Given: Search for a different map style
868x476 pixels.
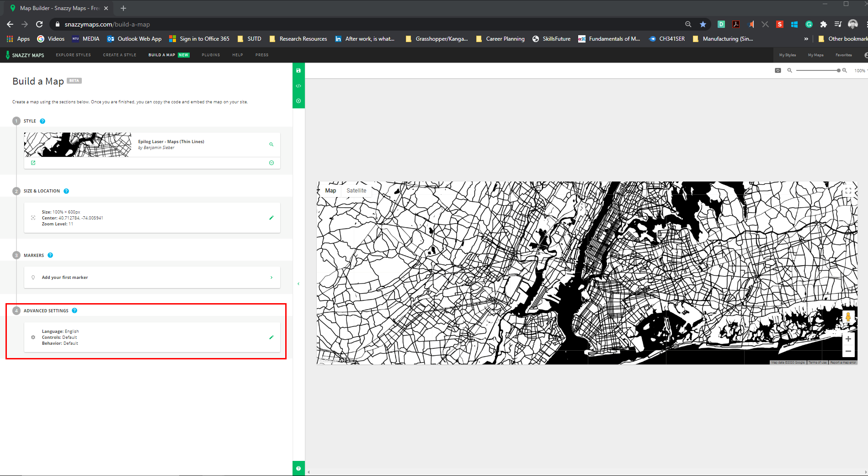Looking at the screenshot, I should click(x=271, y=144).
